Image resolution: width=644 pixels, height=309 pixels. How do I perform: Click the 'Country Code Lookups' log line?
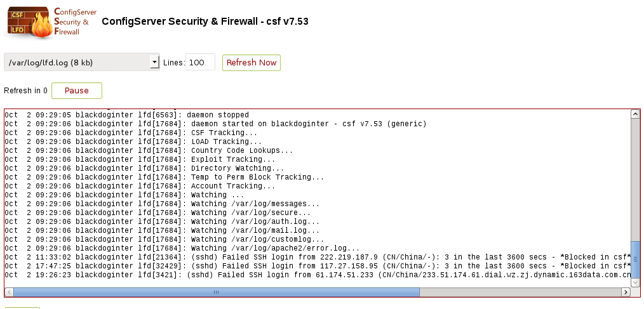(149, 150)
